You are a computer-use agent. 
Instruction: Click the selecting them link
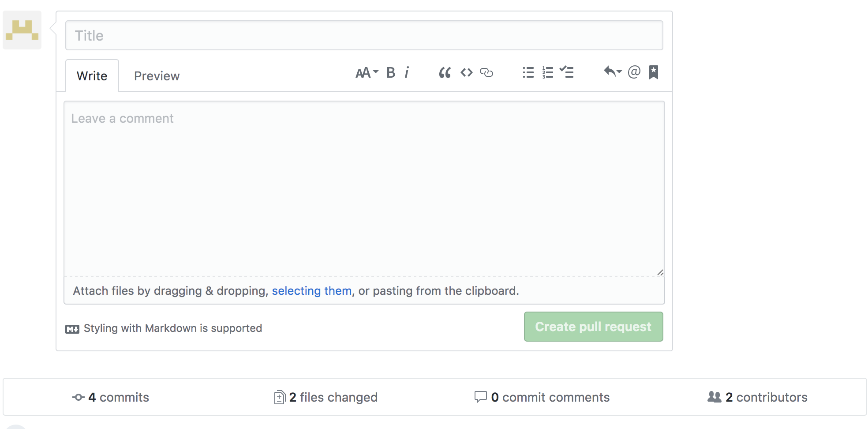point(311,291)
